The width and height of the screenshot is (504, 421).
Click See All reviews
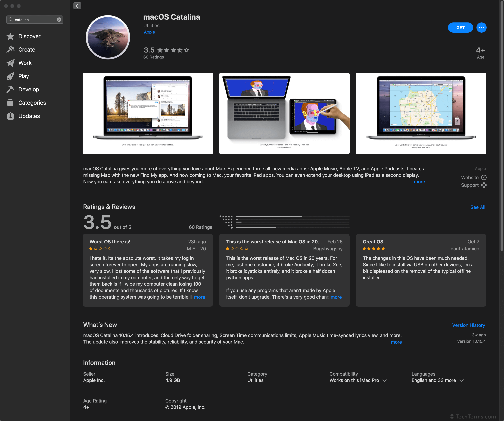click(478, 207)
